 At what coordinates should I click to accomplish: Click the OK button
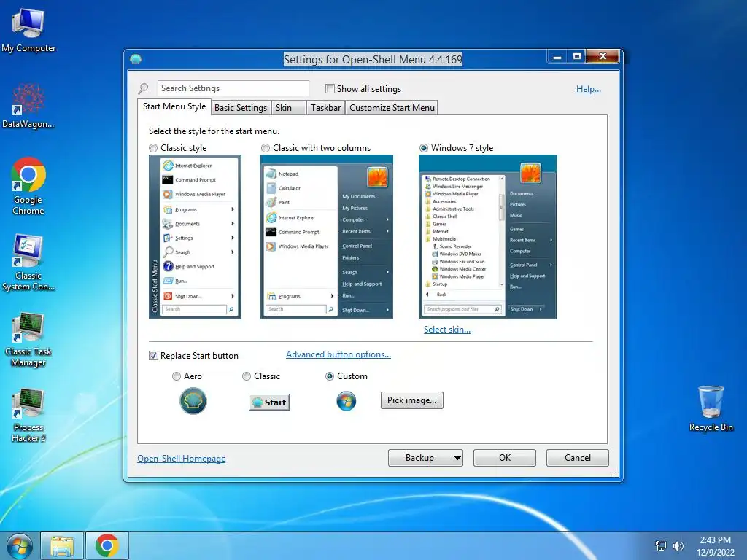pyautogui.click(x=505, y=458)
